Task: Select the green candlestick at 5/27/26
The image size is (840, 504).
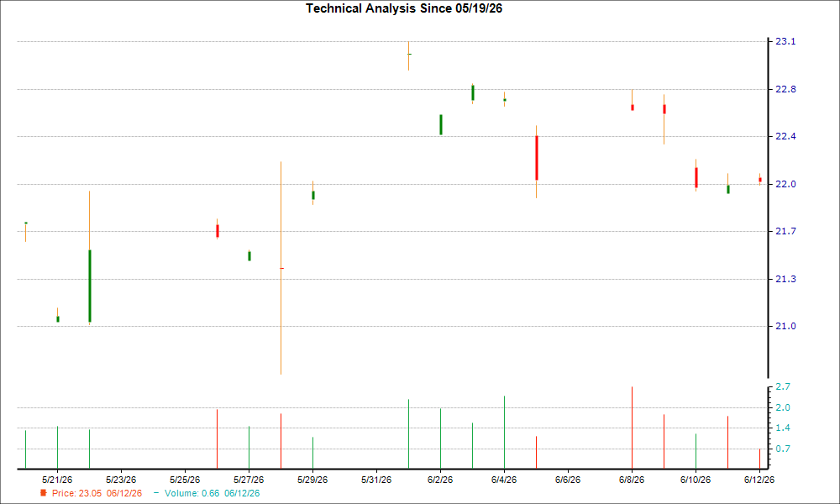Action: [x=249, y=255]
